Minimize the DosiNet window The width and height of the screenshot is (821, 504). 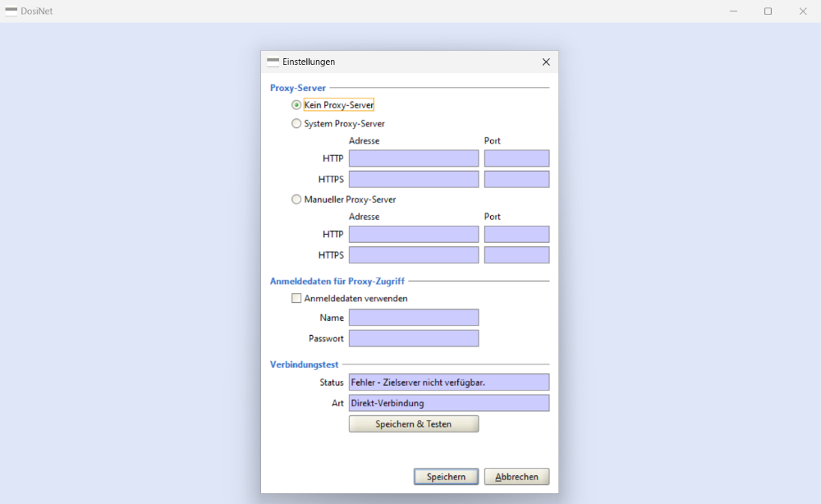[x=732, y=11]
